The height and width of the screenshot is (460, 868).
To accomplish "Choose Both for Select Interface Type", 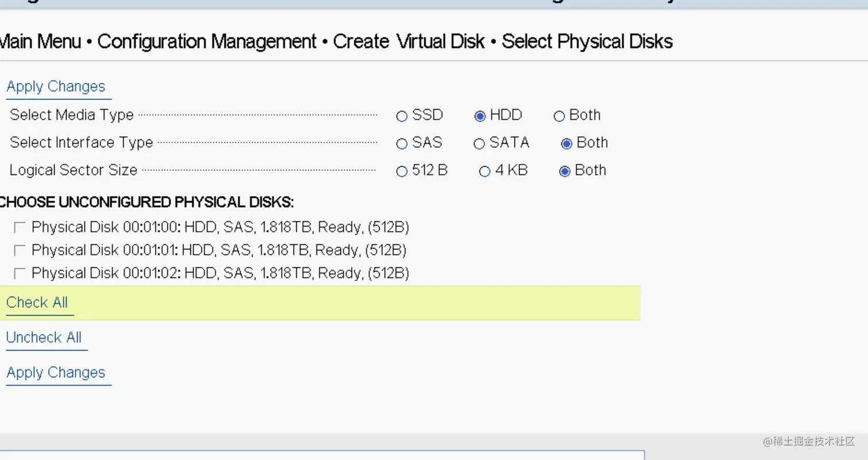I will coord(567,144).
